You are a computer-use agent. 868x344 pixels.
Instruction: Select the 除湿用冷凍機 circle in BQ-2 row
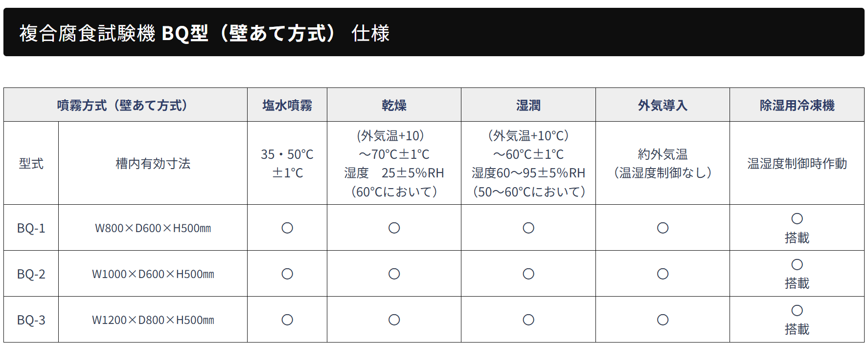(x=797, y=264)
